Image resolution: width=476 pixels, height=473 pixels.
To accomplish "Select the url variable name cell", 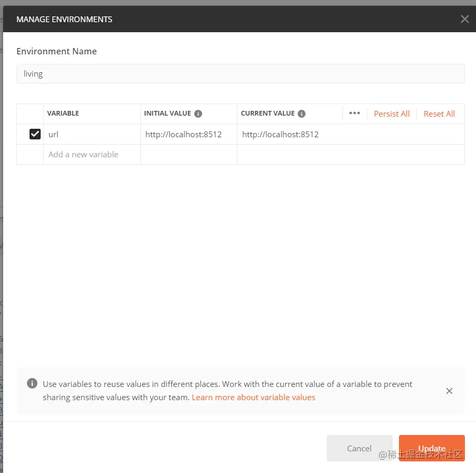I will pos(92,134).
